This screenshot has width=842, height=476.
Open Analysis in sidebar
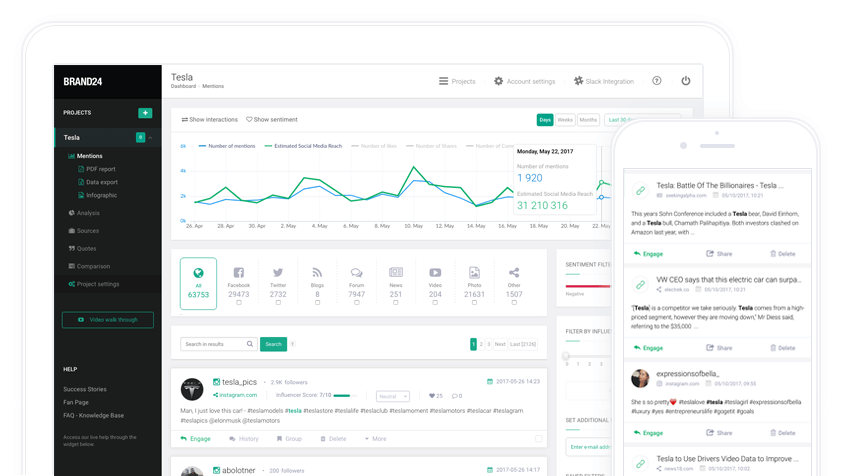coord(84,213)
